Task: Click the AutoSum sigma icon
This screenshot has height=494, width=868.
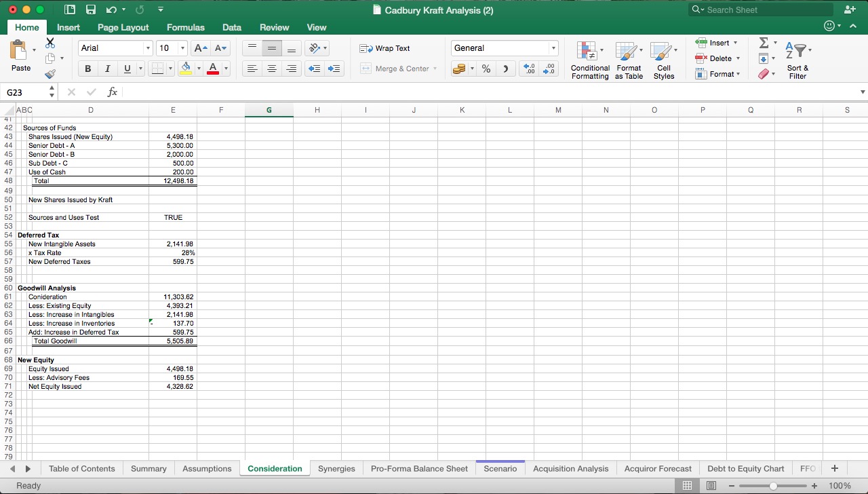Action: pyautogui.click(x=764, y=43)
